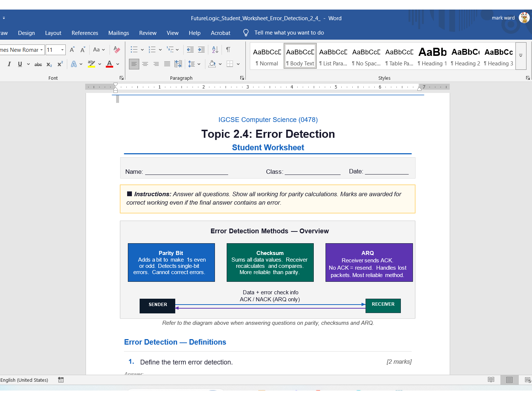Expand the Styles gallery more arrow
Screen dimensions: 532x399
tap(521, 56)
